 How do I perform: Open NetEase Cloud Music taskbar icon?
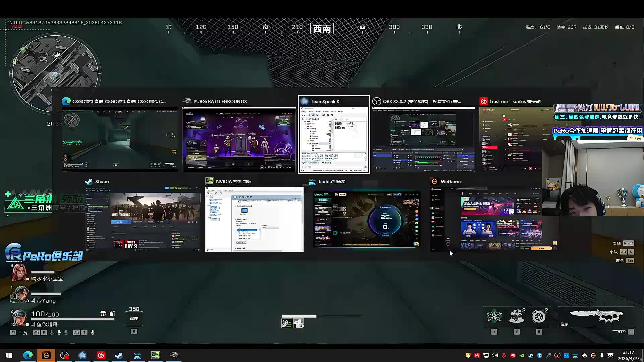(101, 355)
